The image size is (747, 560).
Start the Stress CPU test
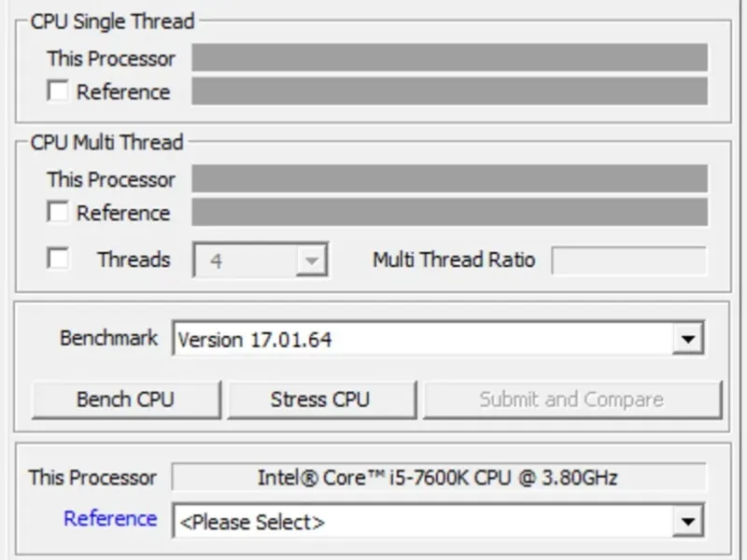pos(321,399)
